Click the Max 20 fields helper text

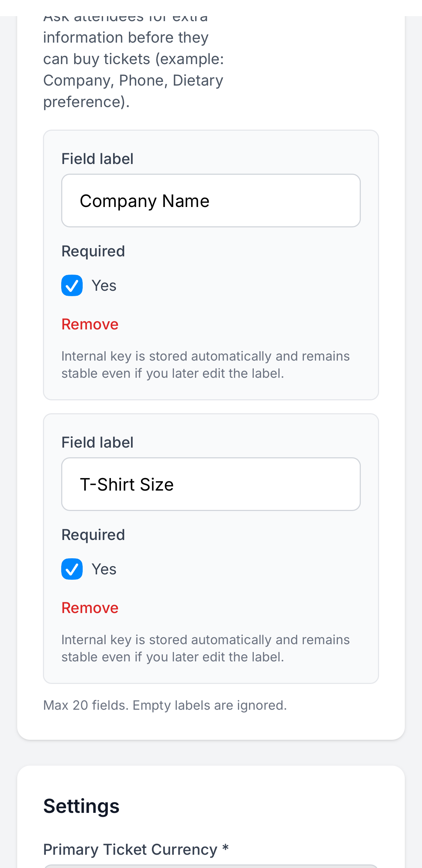click(x=165, y=705)
